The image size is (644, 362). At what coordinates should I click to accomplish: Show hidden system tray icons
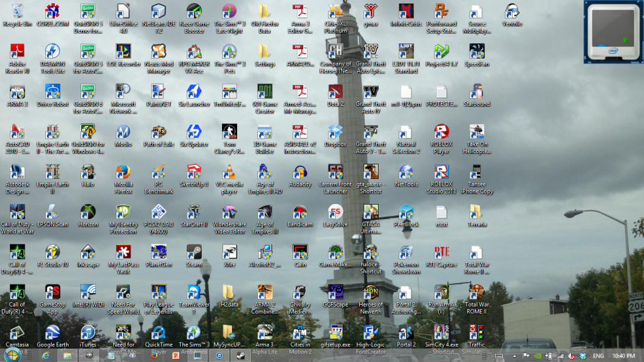[514, 356]
